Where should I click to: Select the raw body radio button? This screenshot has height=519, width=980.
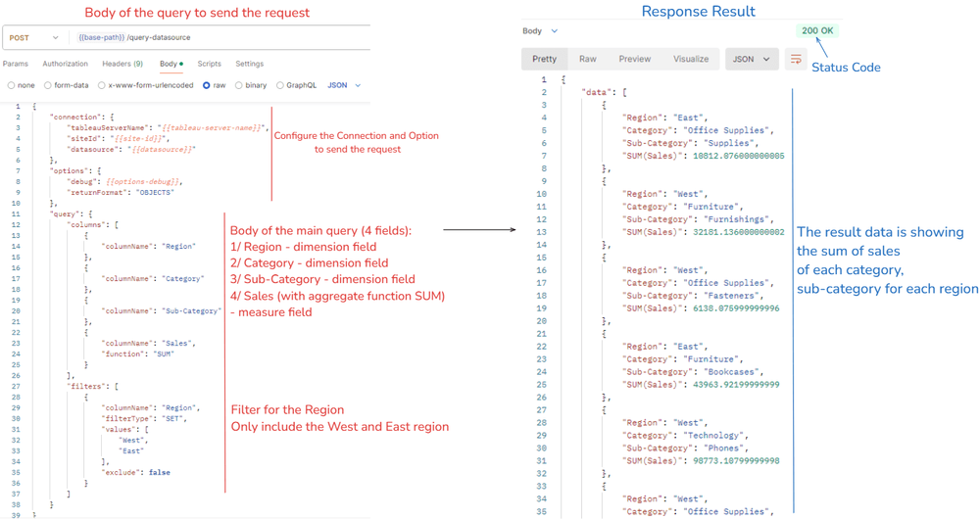click(x=206, y=85)
